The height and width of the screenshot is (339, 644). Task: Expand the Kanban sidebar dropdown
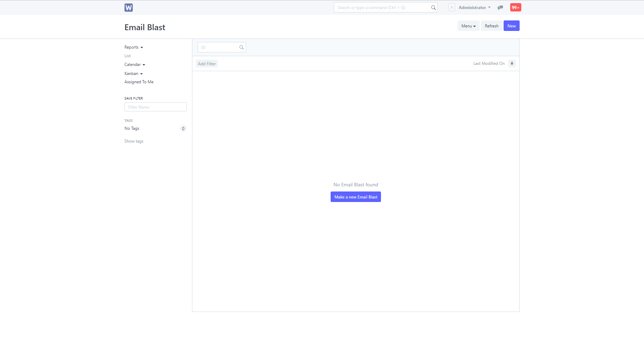133,74
